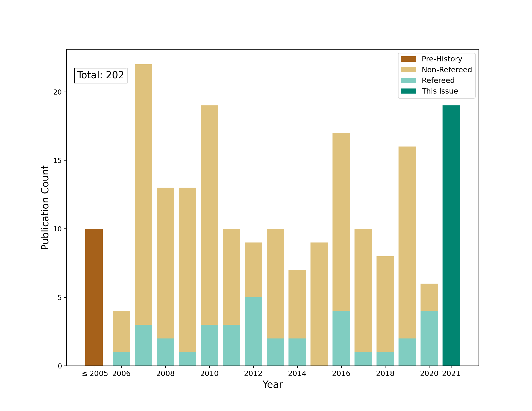This screenshot has width=532, height=411.
Task: Click the teal Refereed segment of 2007 bar
Action: click(143, 345)
